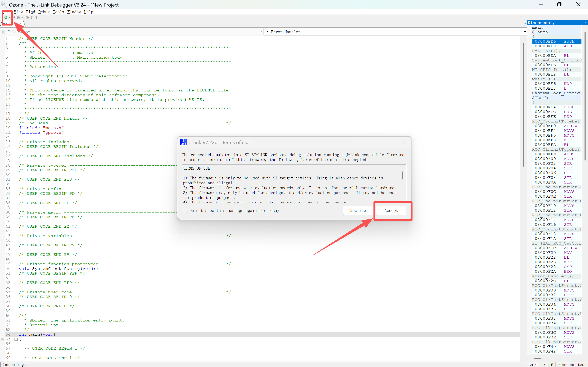Tick 'Do not show this message again' checkbox
The image size is (588, 367).
(x=184, y=210)
